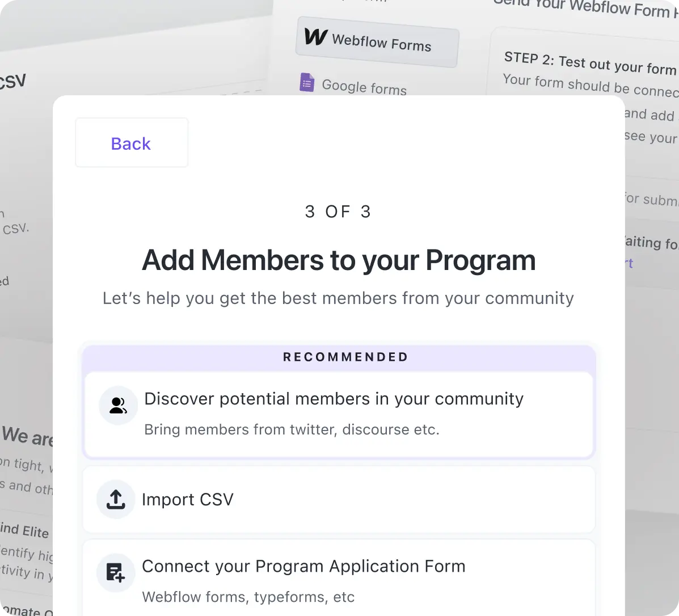
Task: Open the Webflow Forms tab in background
Action: tap(377, 42)
